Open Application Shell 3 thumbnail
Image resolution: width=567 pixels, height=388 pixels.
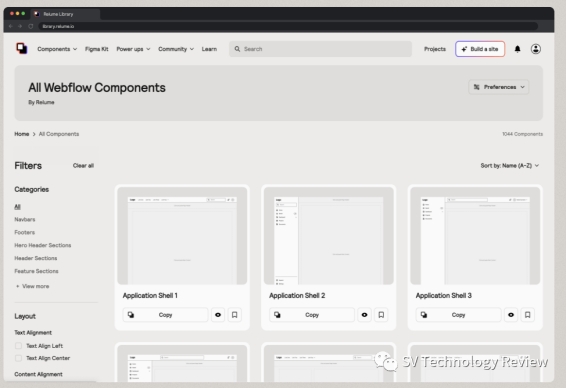pyautogui.click(x=475, y=236)
